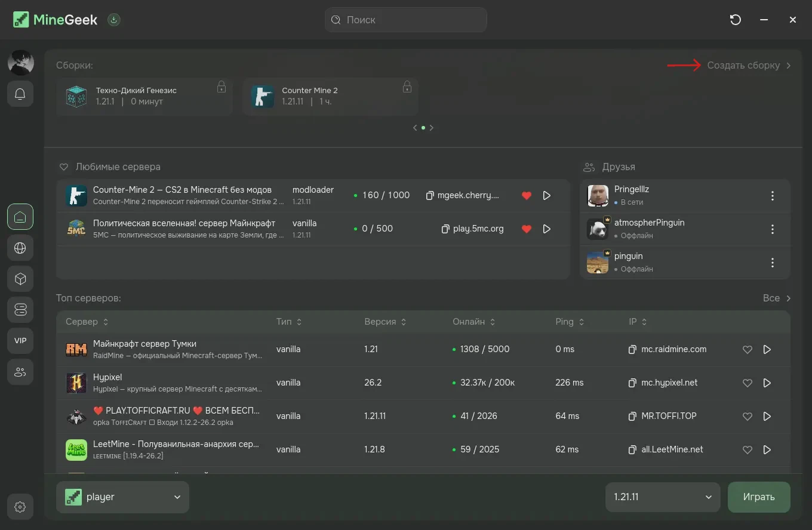812x530 pixels.
Task: Open the friends icon in sidebar
Action: [x=20, y=372]
